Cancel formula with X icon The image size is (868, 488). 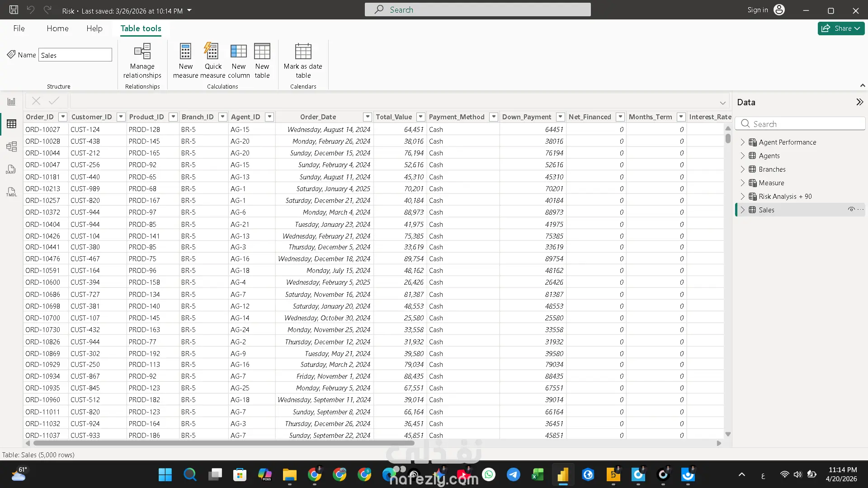(36, 101)
